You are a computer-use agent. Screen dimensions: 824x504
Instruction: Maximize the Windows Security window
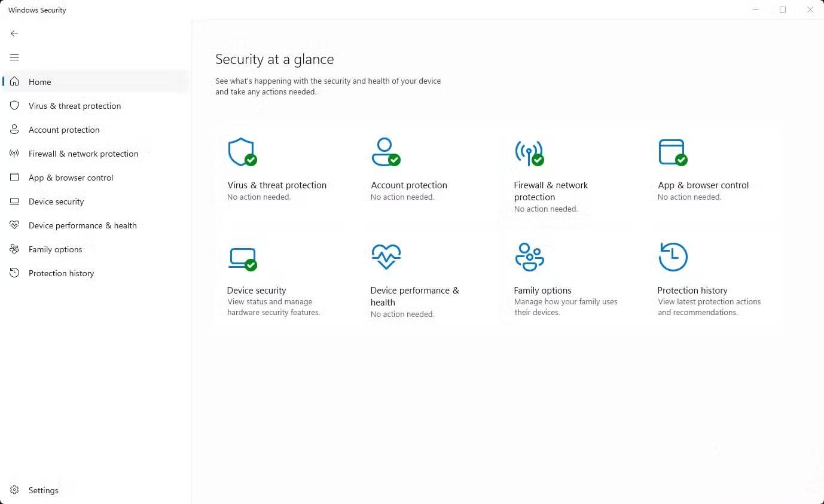783,10
